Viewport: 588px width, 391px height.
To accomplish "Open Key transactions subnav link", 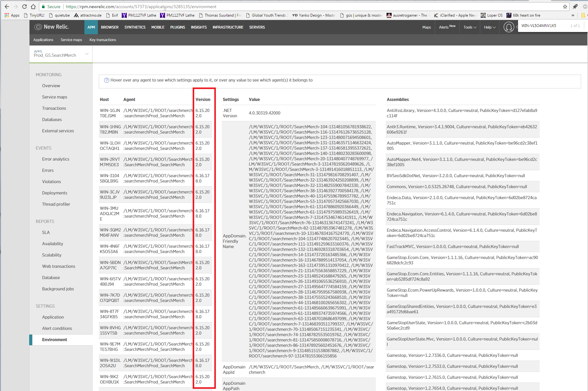I will tap(103, 40).
